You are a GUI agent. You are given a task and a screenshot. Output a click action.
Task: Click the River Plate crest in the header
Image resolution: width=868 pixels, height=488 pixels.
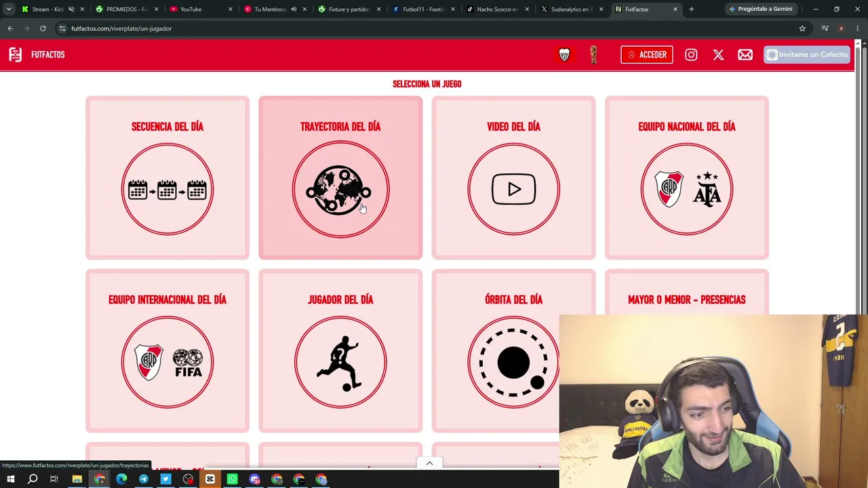(x=564, y=55)
